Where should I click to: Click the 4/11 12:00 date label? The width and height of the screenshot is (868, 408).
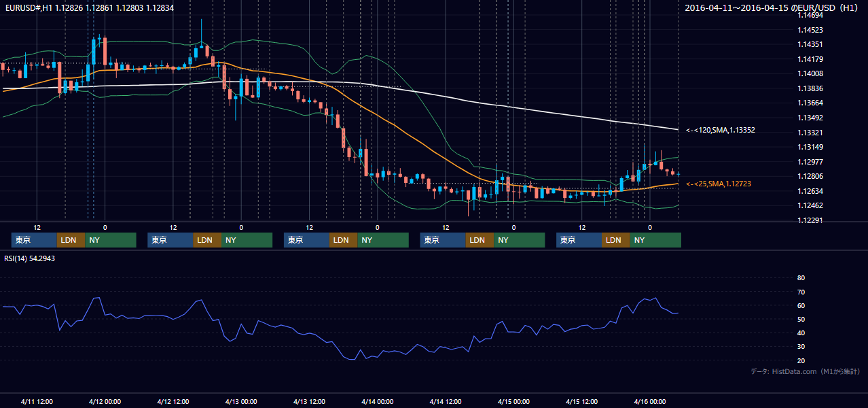pos(37,401)
